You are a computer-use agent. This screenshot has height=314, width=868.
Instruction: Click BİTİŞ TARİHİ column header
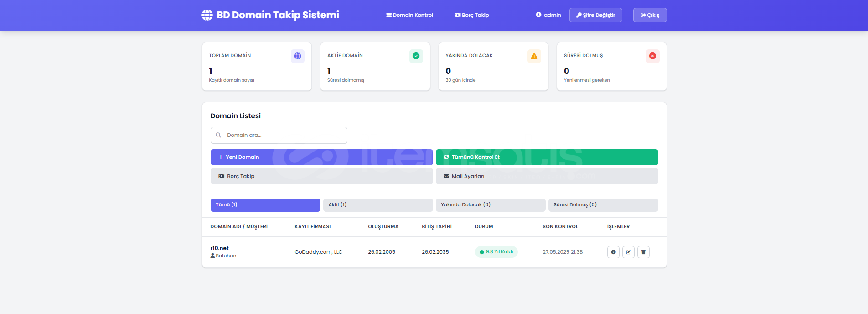[x=437, y=227]
